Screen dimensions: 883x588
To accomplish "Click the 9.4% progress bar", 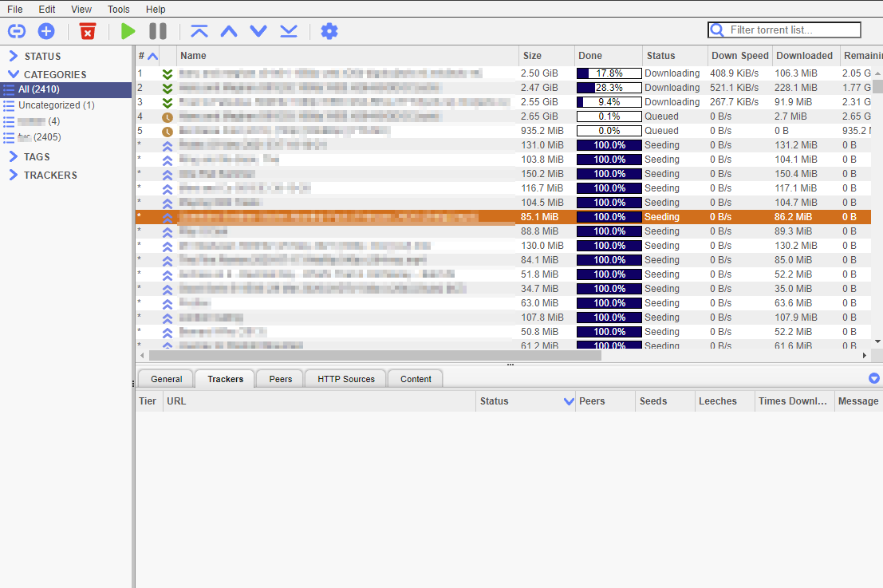I will pos(609,102).
